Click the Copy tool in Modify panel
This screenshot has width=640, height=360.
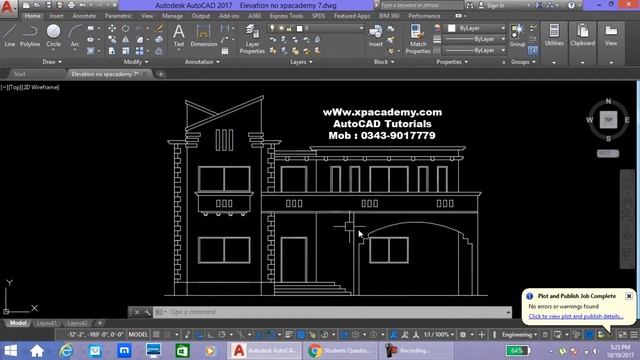click(x=112, y=40)
